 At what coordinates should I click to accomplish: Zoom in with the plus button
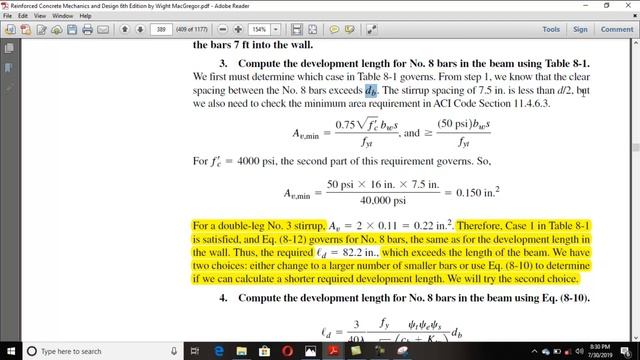(238, 29)
